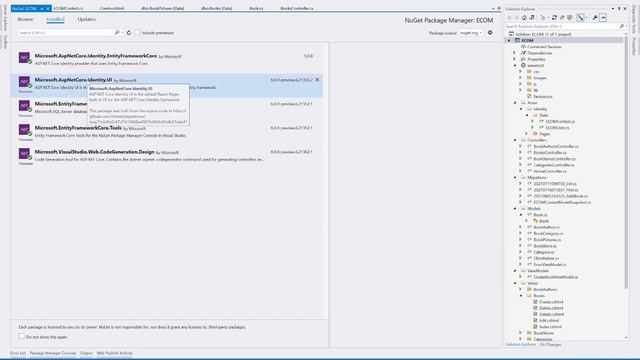Select ECOMUser.cs file in tree
Screen dimensions: 640x360
558,127
